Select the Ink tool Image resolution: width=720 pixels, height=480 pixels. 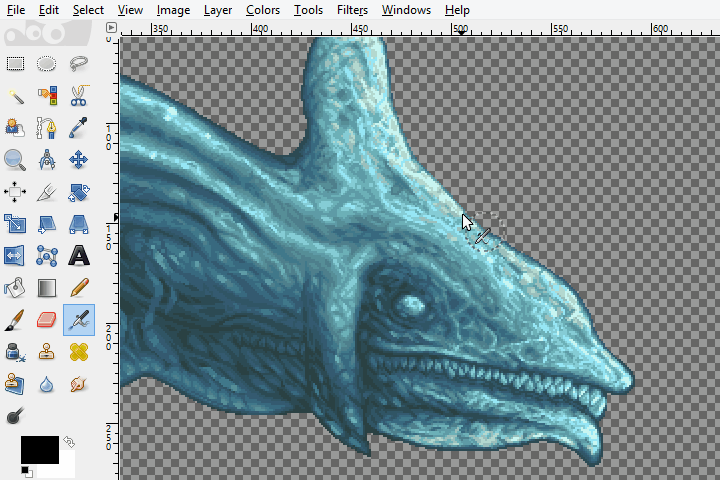15,352
